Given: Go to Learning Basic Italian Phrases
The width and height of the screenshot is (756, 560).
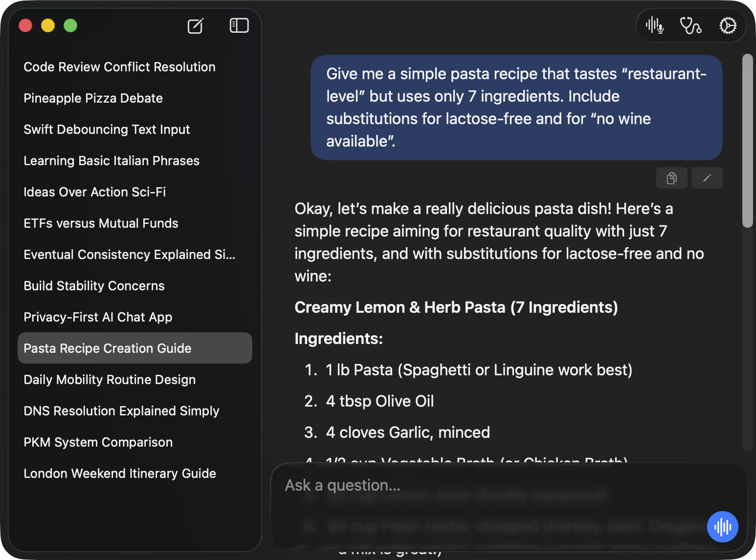Looking at the screenshot, I should (x=111, y=161).
